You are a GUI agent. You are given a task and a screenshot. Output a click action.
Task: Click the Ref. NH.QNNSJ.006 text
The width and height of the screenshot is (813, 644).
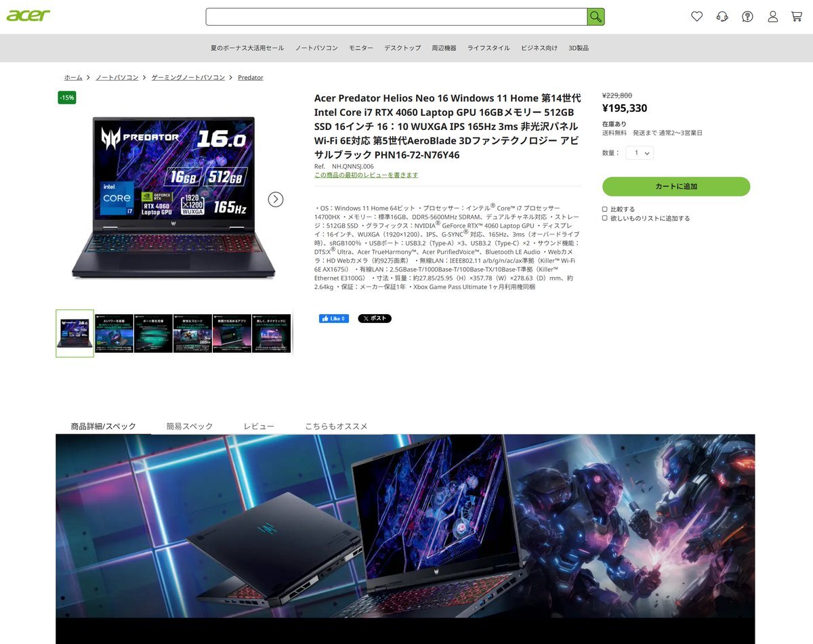coord(343,166)
